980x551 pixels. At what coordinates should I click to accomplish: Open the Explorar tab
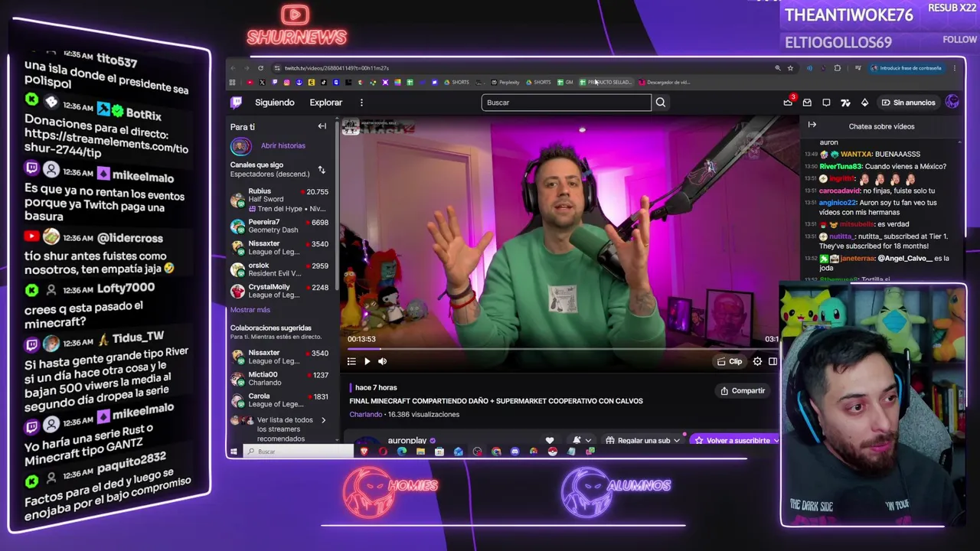tap(325, 103)
